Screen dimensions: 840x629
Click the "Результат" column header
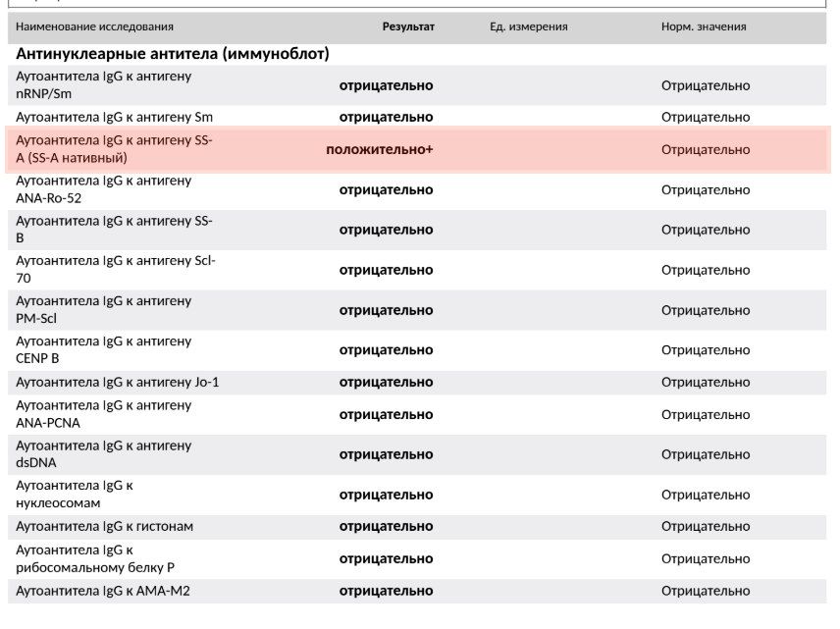pos(408,26)
